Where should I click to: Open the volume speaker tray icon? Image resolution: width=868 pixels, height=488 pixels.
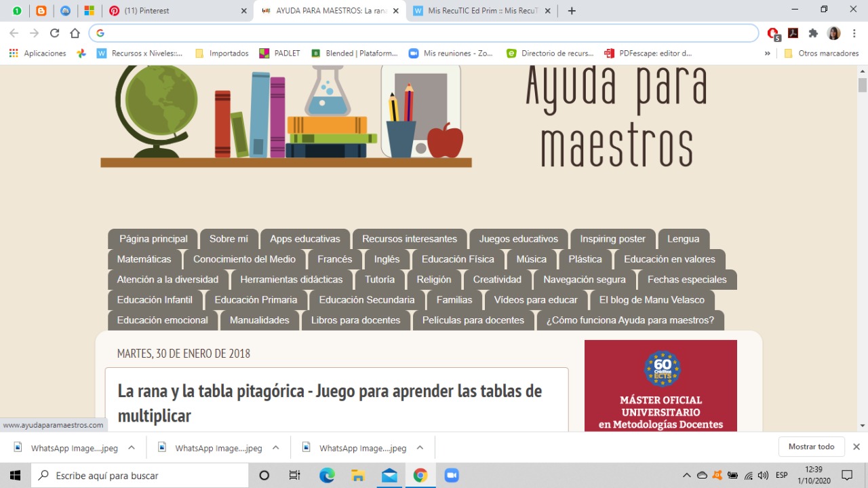click(764, 476)
